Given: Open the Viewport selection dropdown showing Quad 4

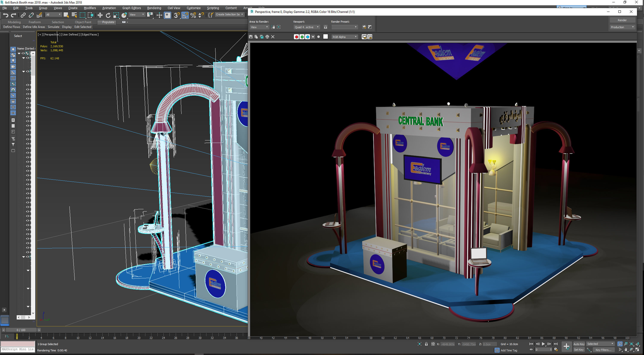Looking at the screenshot, I should [x=307, y=27].
